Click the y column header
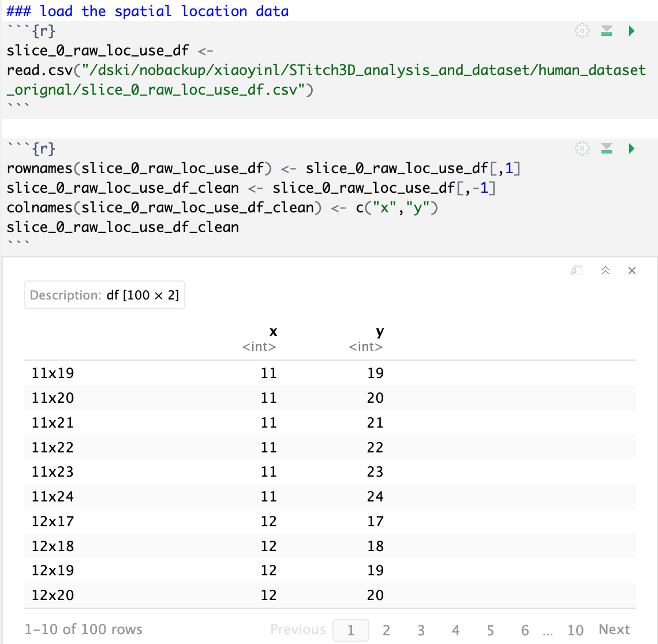The height and width of the screenshot is (644, 658). pos(379,332)
